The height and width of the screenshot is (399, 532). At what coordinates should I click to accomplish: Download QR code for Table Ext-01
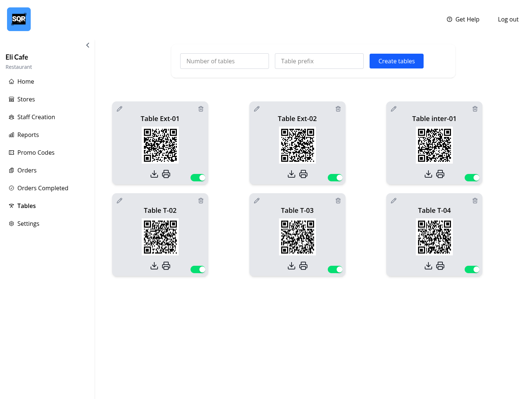pos(154,174)
